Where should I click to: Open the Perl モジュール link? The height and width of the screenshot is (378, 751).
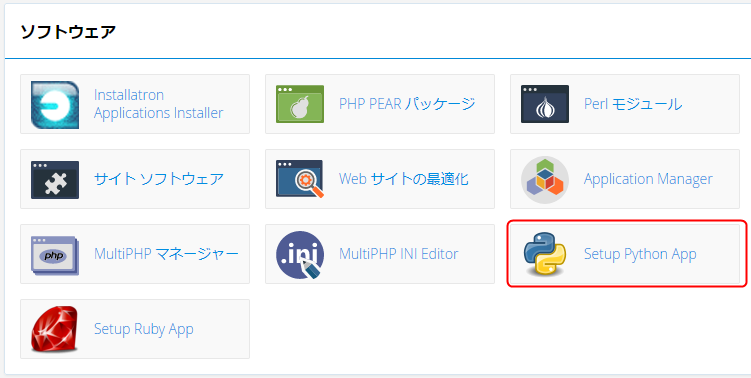point(633,103)
